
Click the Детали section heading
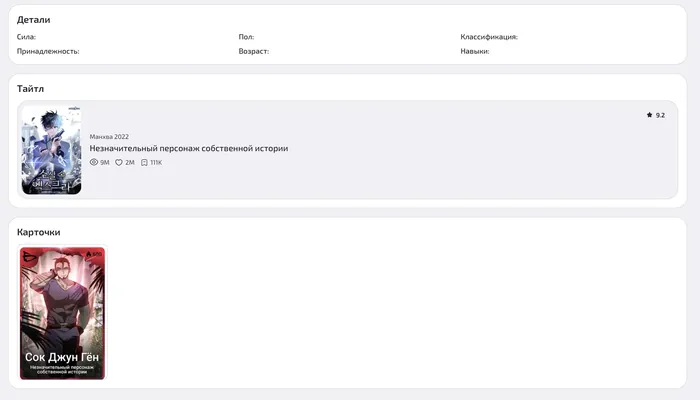coord(33,20)
